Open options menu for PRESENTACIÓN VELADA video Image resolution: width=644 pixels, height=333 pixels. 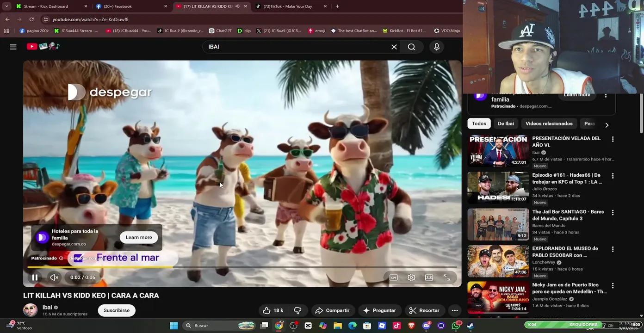coord(613,139)
